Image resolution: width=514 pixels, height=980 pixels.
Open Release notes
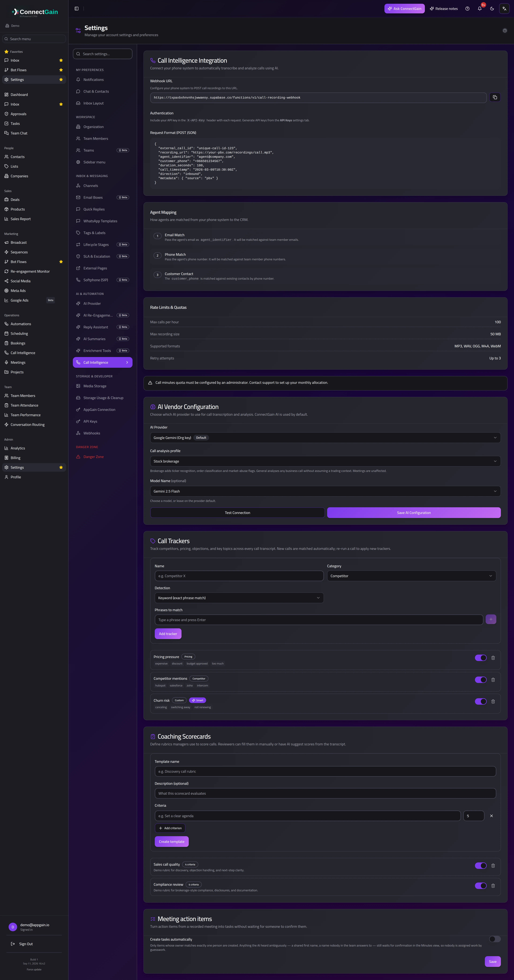click(x=444, y=8)
